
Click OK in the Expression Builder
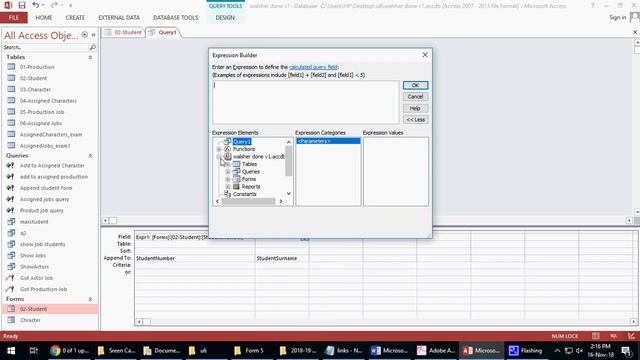(415, 85)
